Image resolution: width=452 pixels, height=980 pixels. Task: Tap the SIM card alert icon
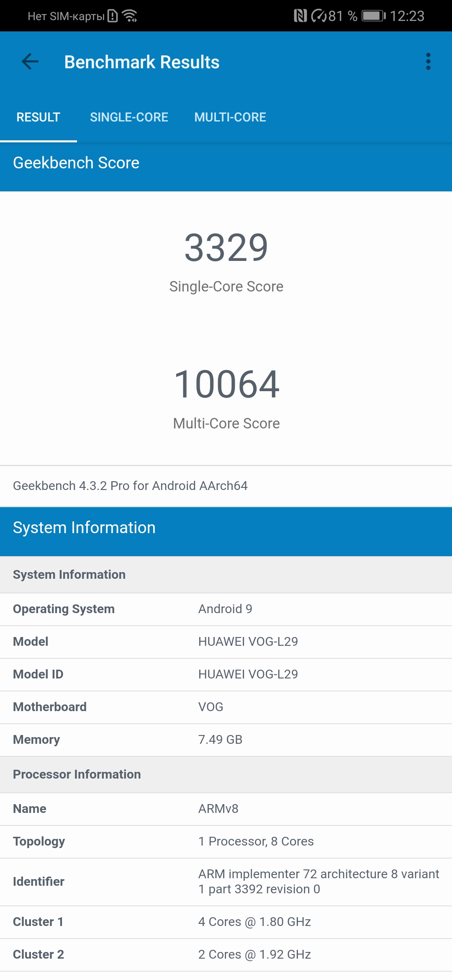tap(113, 16)
